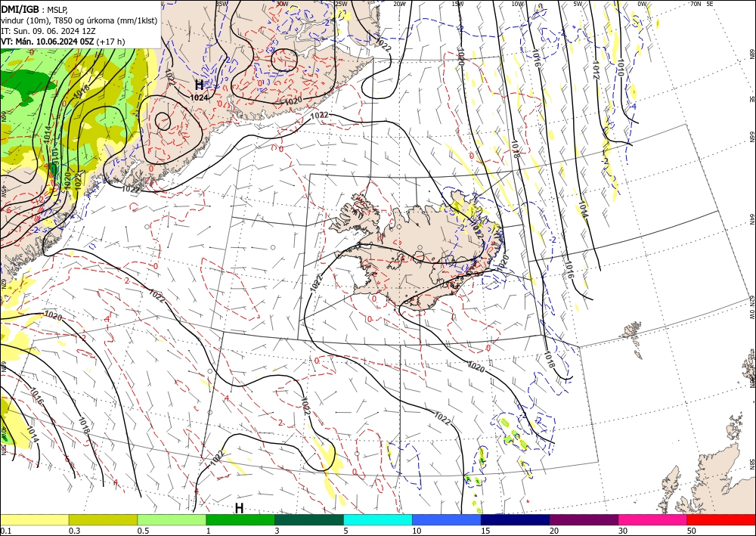Click the pink 30–50 legend swatch

pos(653,519)
